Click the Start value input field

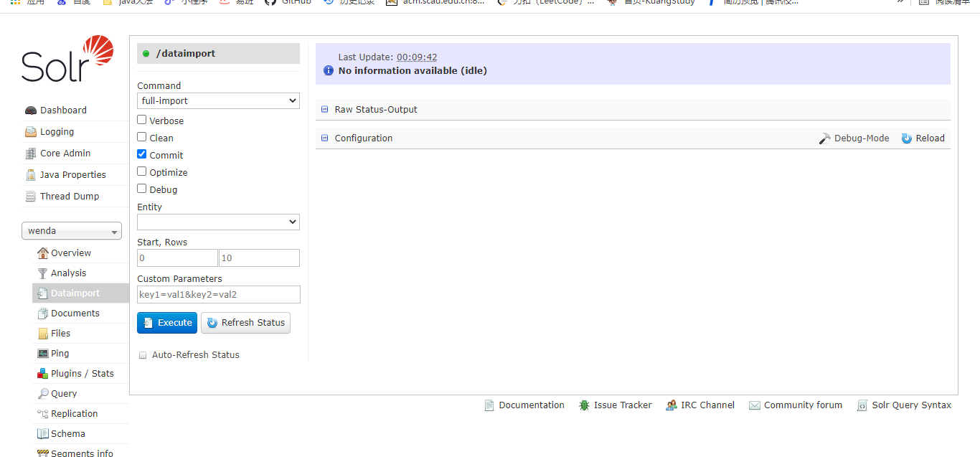click(177, 258)
